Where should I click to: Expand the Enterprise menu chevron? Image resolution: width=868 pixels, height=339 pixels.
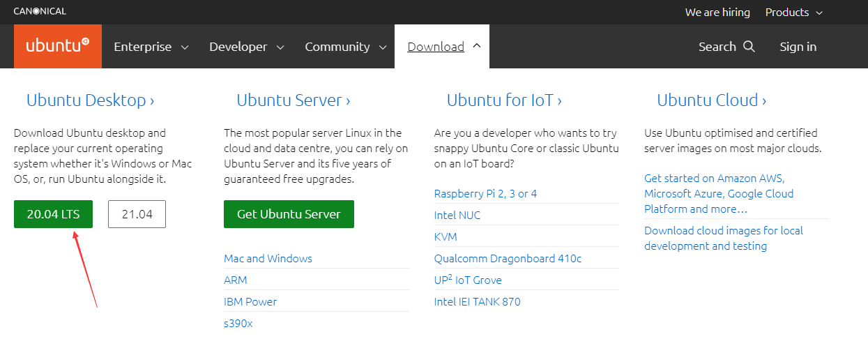click(185, 47)
